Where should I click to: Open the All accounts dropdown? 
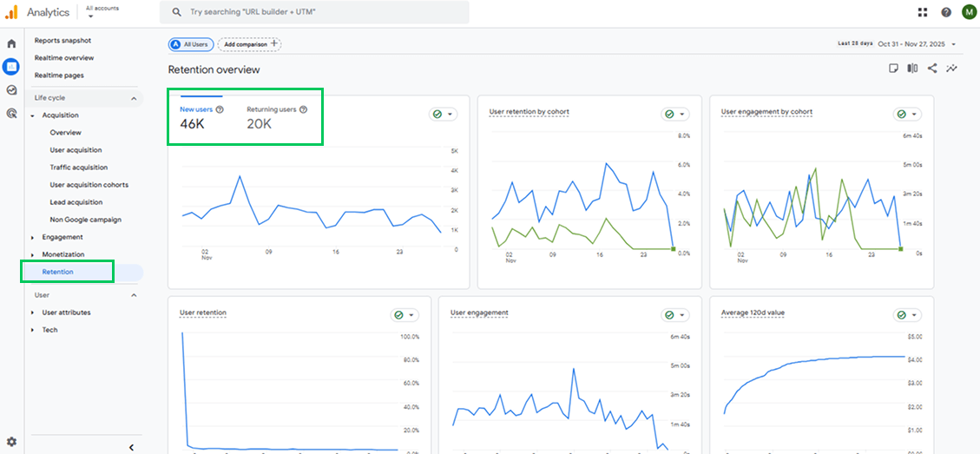coord(102,11)
